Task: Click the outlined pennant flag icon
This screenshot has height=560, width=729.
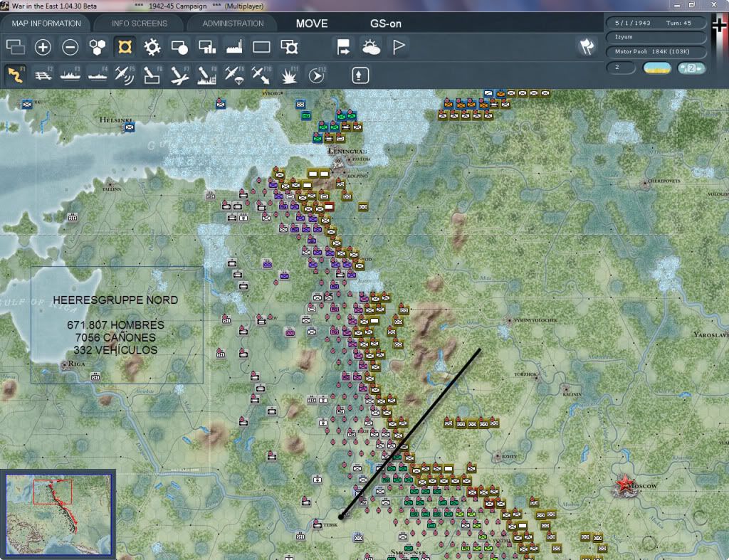Action: click(399, 47)
